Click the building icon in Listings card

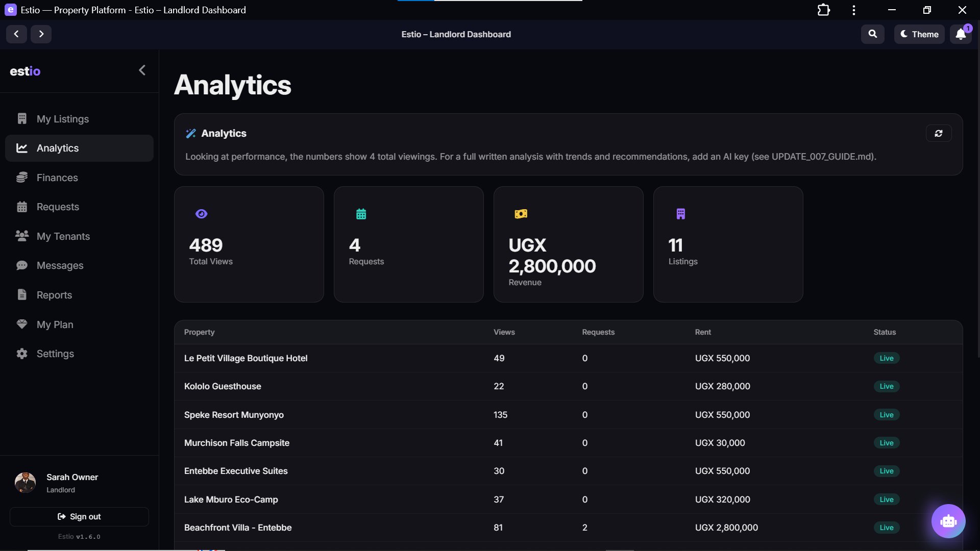680,214
